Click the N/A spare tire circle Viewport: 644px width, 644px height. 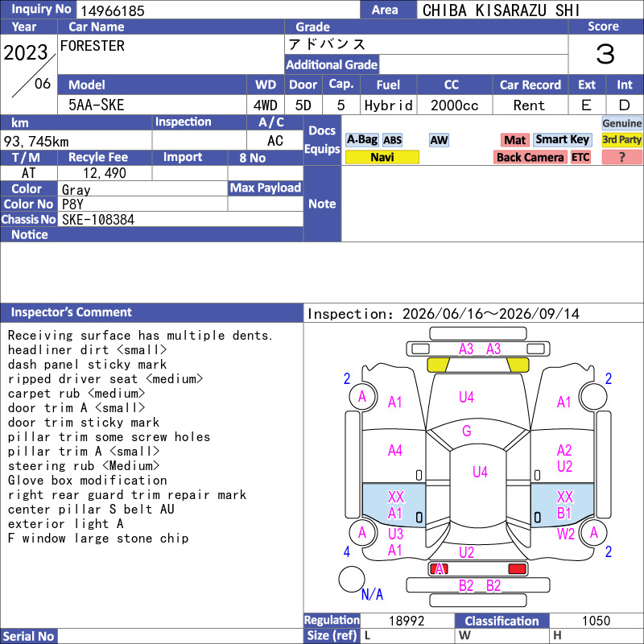click(352, 579)
